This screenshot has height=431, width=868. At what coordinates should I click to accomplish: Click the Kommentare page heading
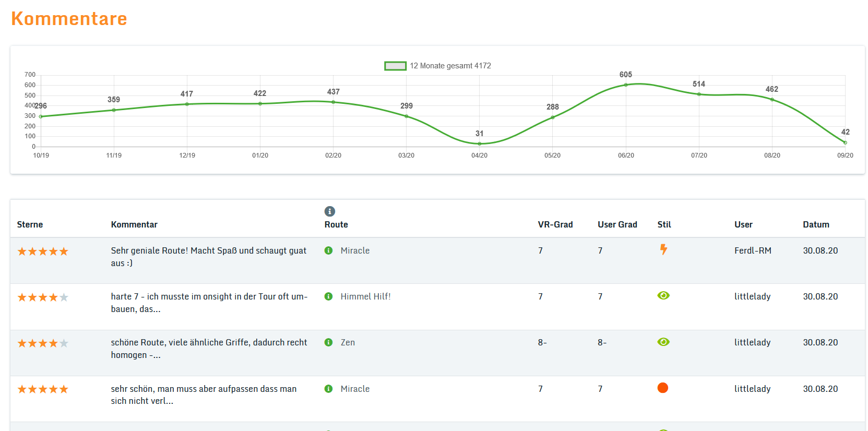click(x=69, y=19)
